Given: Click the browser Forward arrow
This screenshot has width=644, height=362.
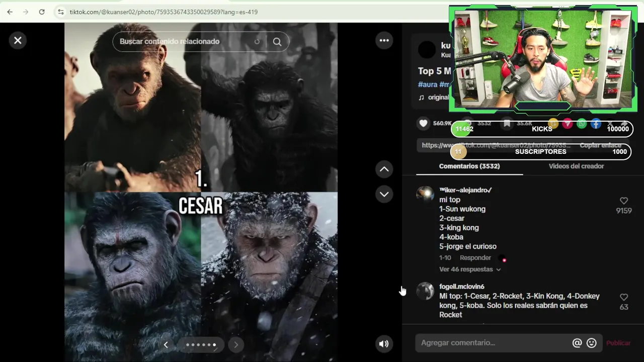Looking at the screenshot, I should (26, 12).
